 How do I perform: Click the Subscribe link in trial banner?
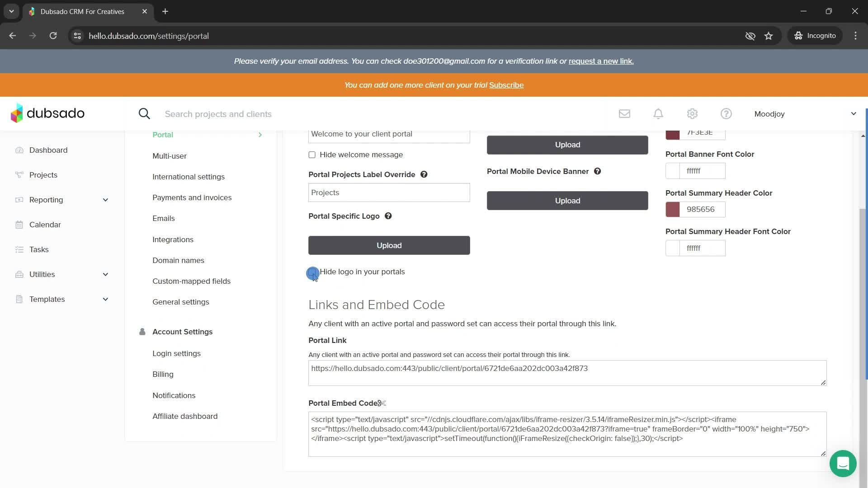point(506,85)
